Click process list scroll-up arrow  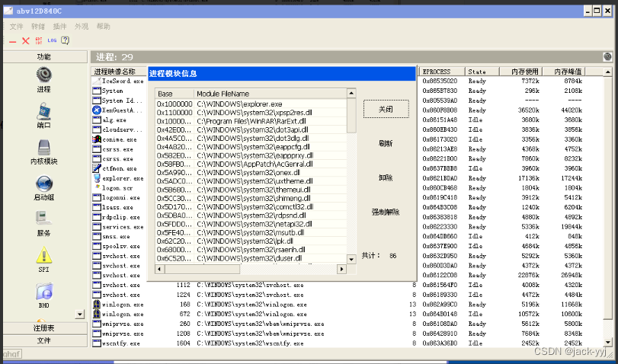coord(607,72)
